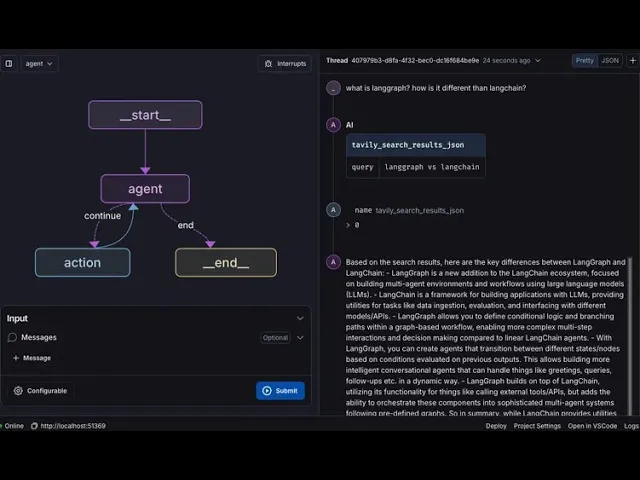This screenshot has width=640, height=480.
Task: Open Deploy from the status bar
Action: click(x=496, y=426)
